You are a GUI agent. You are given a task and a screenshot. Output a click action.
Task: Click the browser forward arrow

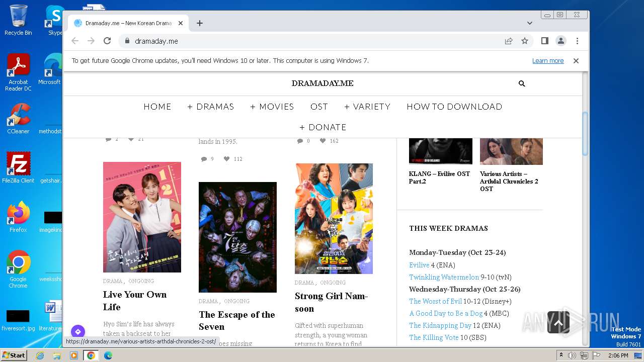coord(91,41)
